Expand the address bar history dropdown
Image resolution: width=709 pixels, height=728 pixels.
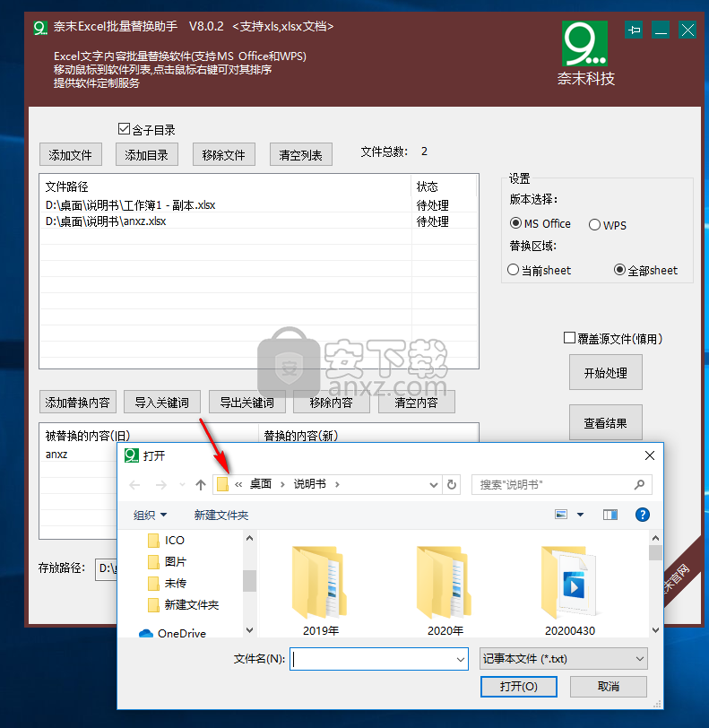(434, 485)
